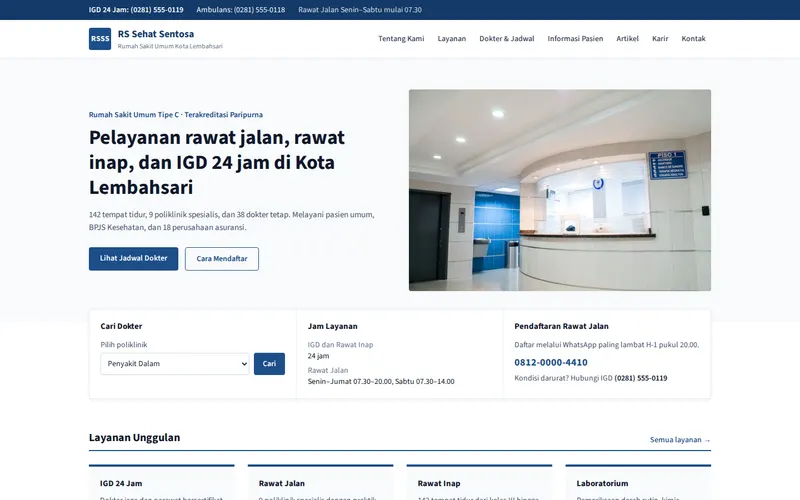Click the Jam Layanan heading

tap(333, 326)
